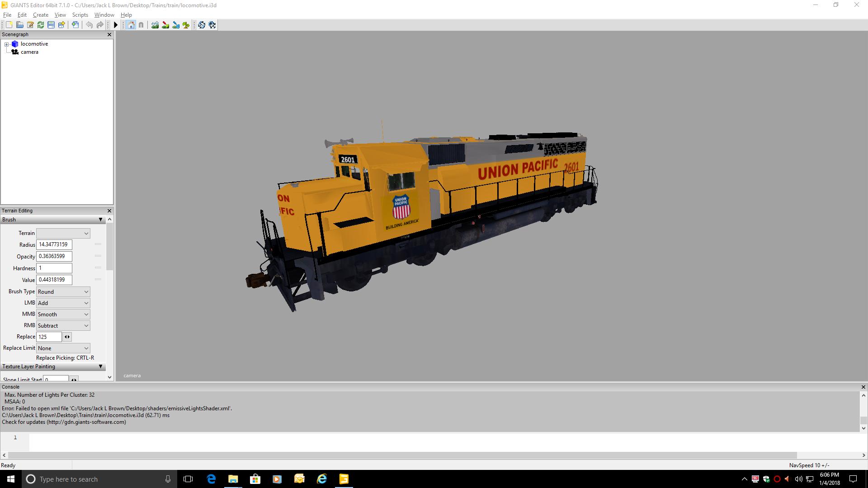
Task: Reload the scene with the green arrows icon
Action: [41, 25]
